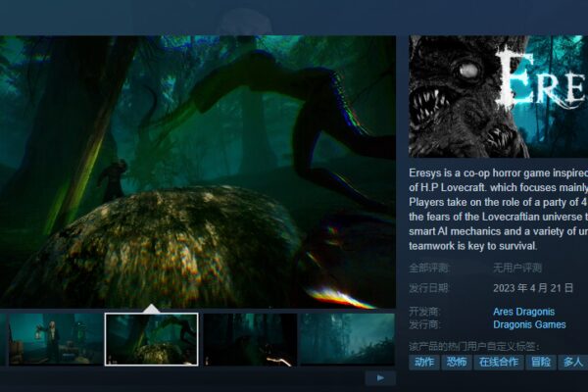The height and width of the screenshot is (392, 588).
Task: Click the 全部评测 label
Action: click(429, 268)
